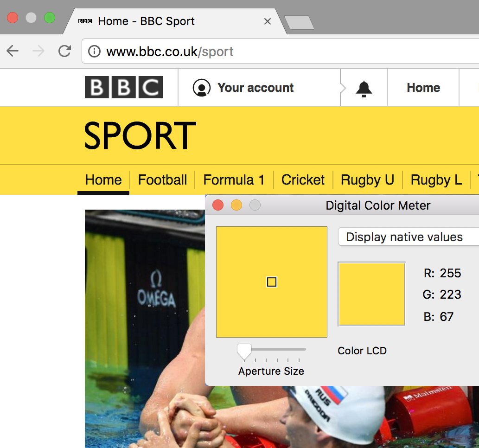Open the Cricket section
479x448 pixels.
303,179
